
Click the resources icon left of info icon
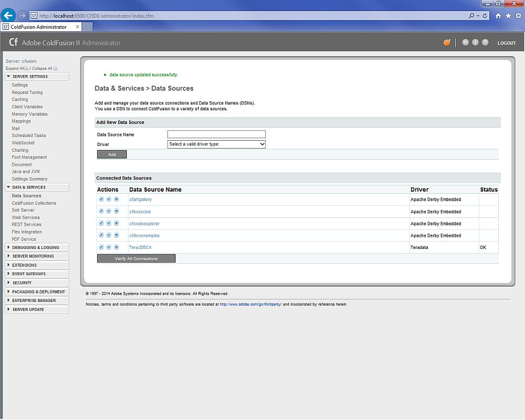[465, 42]
